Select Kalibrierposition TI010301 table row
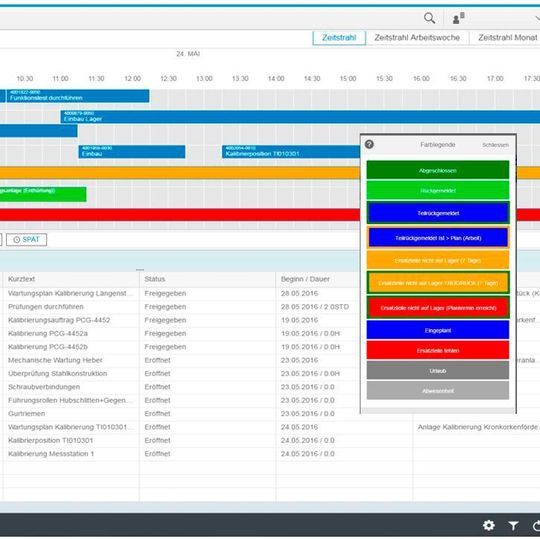 pos(271,440)
